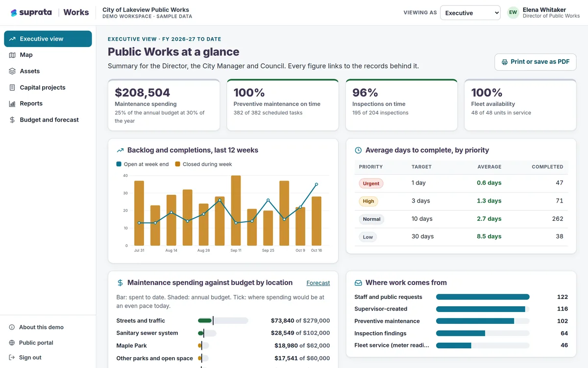The image size is (588, 368).
Task: Open the Assets section
Action: (x=48, y=71)
